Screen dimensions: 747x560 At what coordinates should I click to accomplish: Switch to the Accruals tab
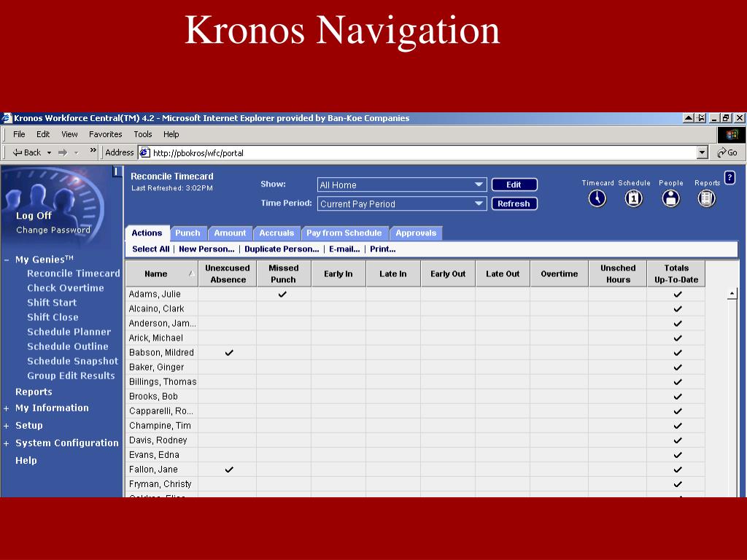click(276, 233)
